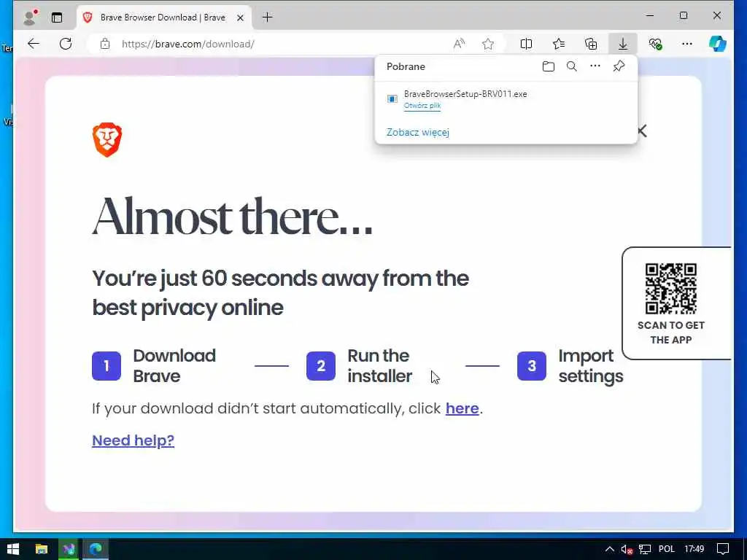Click the 'here' download link
This screenshot has width=747, height=560.
click(462, 408)
